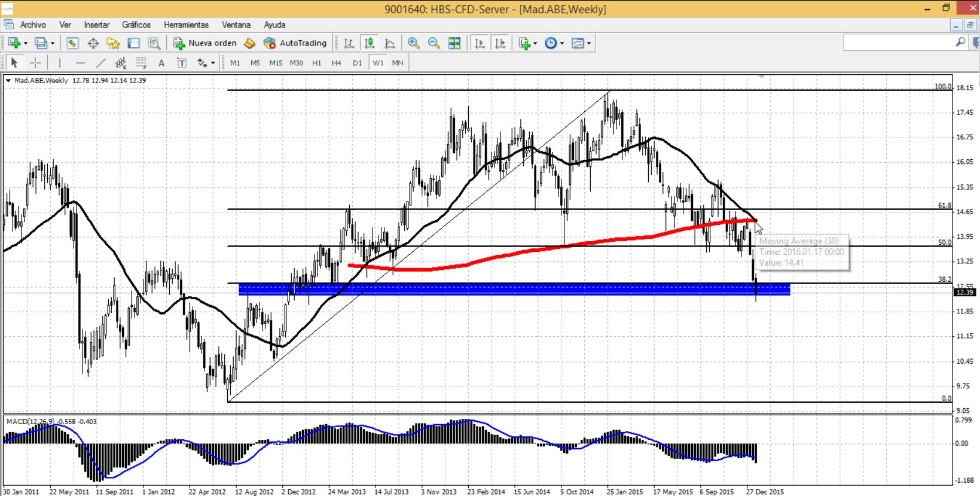Open the New Chart dropdown arrow
The image size is (980, 496).
[x=25, y=43]
